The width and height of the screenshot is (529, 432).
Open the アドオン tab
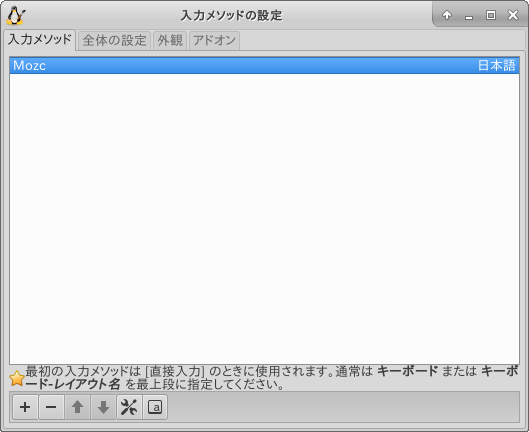pos(214,40)
